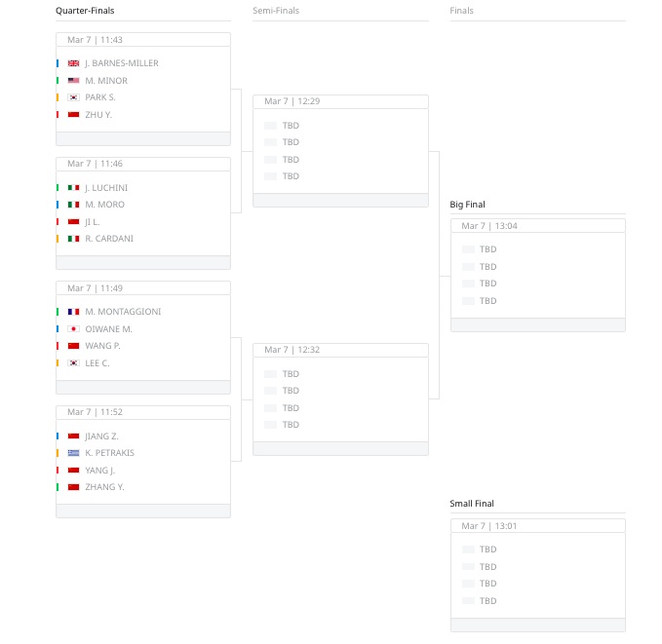Click the red bib marker beside WANG P.
This screenshot has width=662, height=644.
point(58,346)
